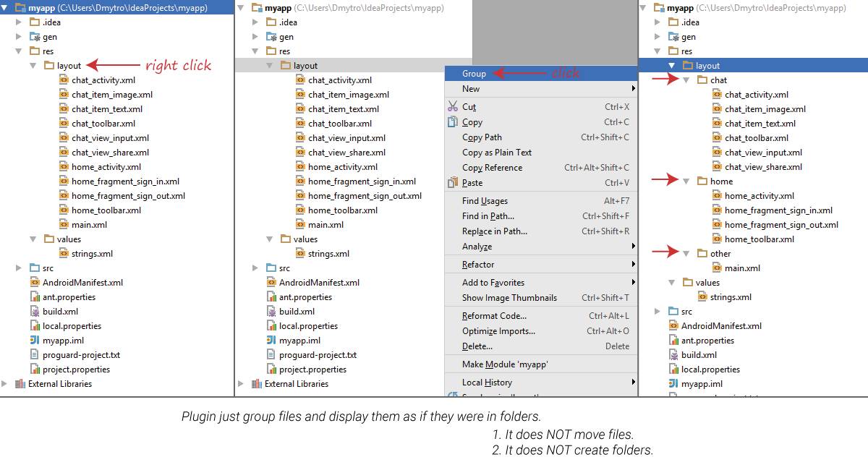Collapse highlighted layout folder arrow in right panel
Viewport: 868px width, 470px height.
(672, 66)
